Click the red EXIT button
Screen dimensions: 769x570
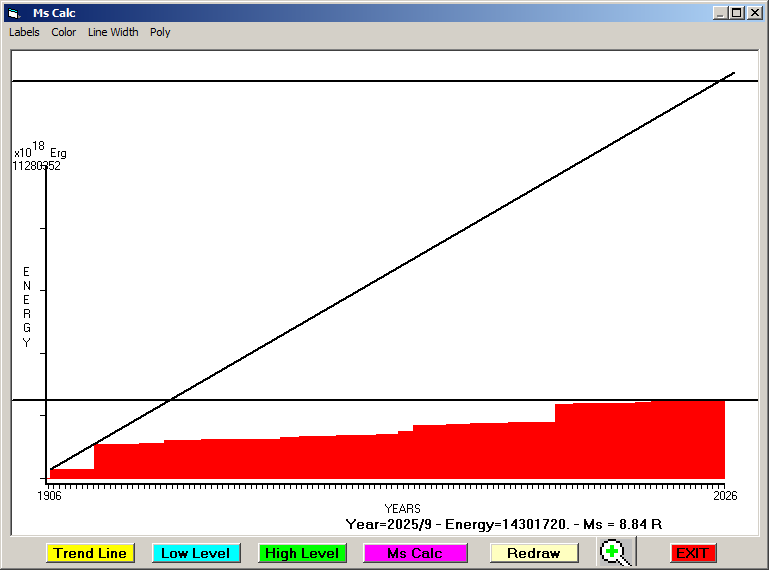pos(691,553)
